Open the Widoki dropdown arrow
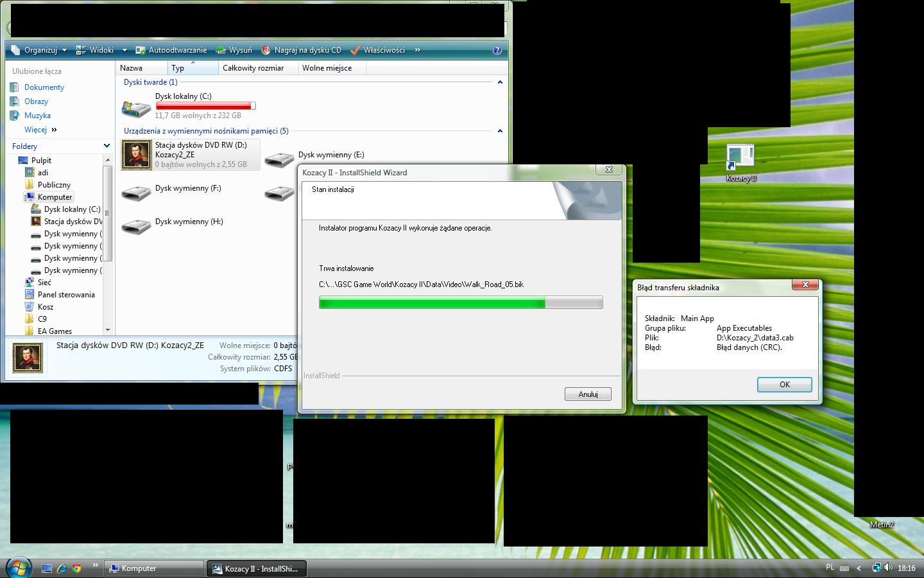 tap(124, 50)
